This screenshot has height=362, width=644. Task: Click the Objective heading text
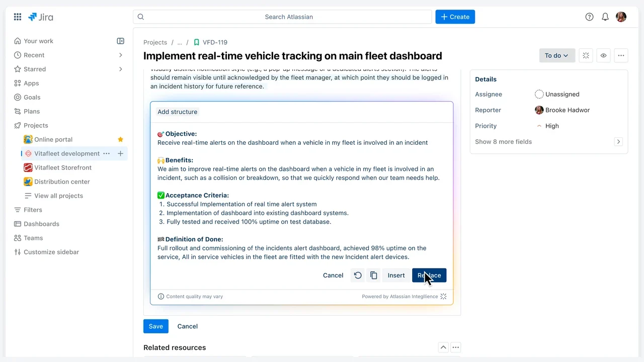pyautogui.click(x=181, y=134)
